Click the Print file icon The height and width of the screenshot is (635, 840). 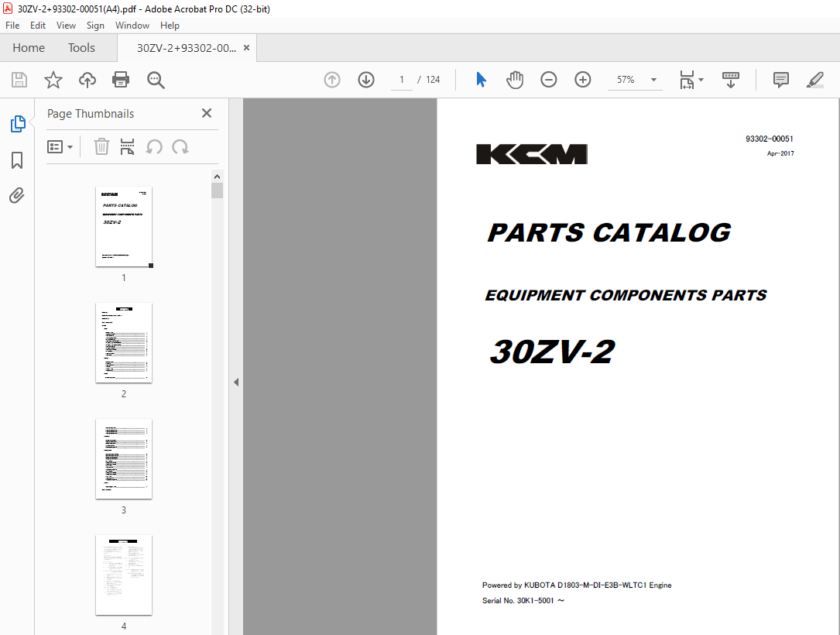tap(121, 80)
